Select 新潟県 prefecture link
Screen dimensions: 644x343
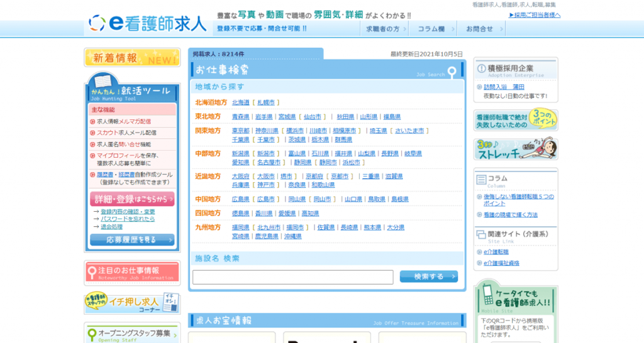click(x=241, y=153)
